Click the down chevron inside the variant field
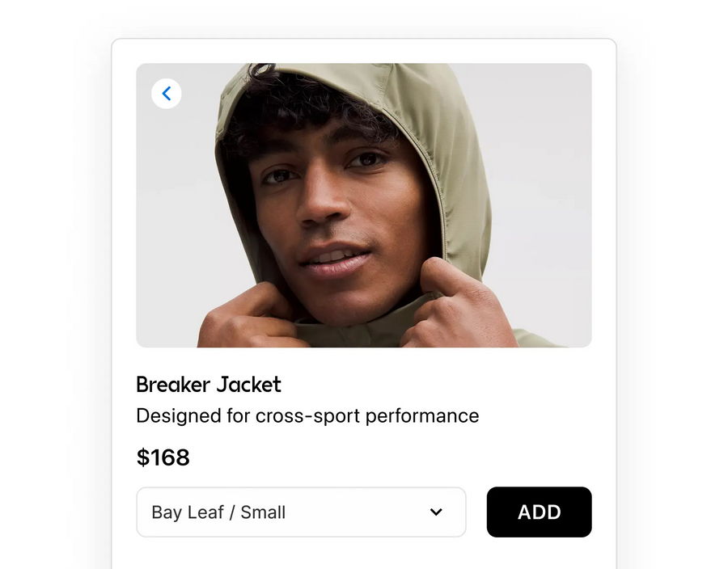This screenshot has width=728, height=569. point(436,512)
